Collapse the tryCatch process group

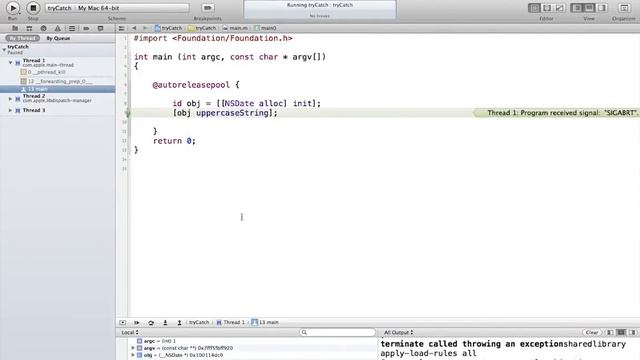4,49
